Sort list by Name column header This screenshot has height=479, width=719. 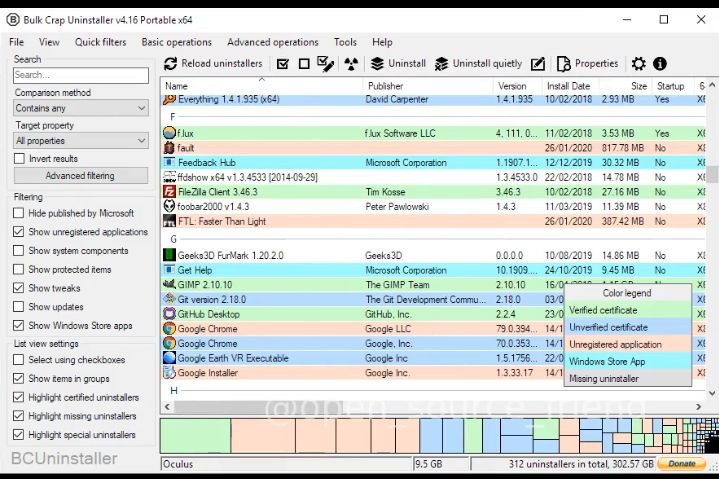pyautogui.click(x=261, y=86)
